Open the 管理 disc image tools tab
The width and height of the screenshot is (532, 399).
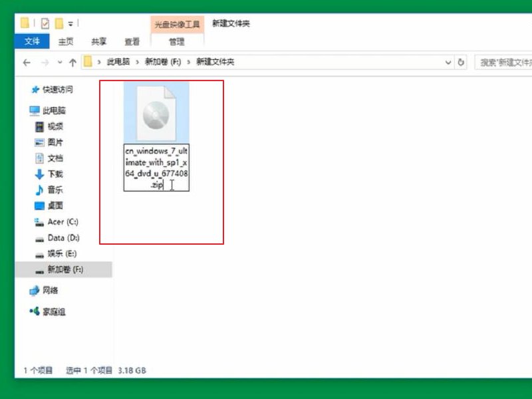(176, 41)
